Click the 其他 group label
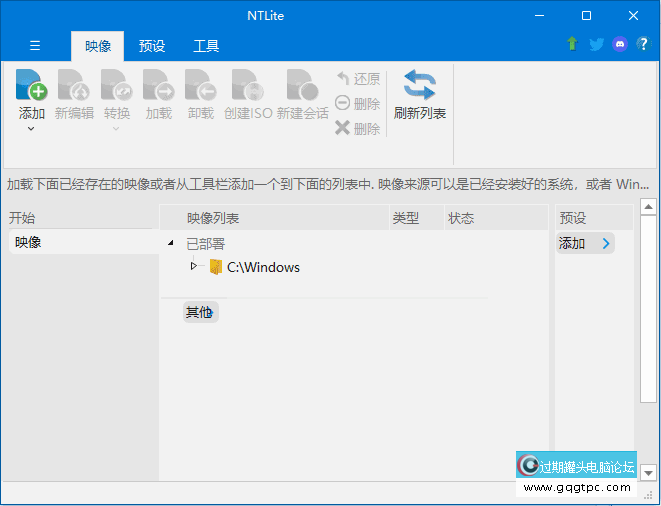661x506 pixels. click(199, 312)
